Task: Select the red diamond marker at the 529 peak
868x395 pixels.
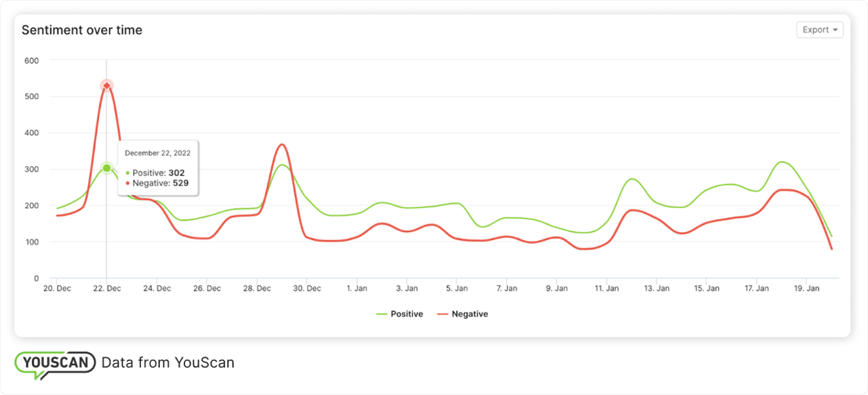Action: tap(106, 86)
